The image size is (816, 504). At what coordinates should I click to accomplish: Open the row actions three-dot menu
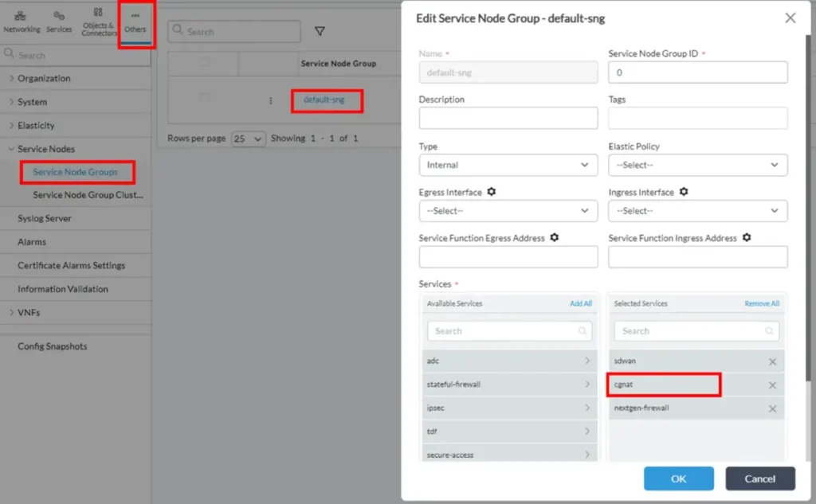[x=271, y=101]
